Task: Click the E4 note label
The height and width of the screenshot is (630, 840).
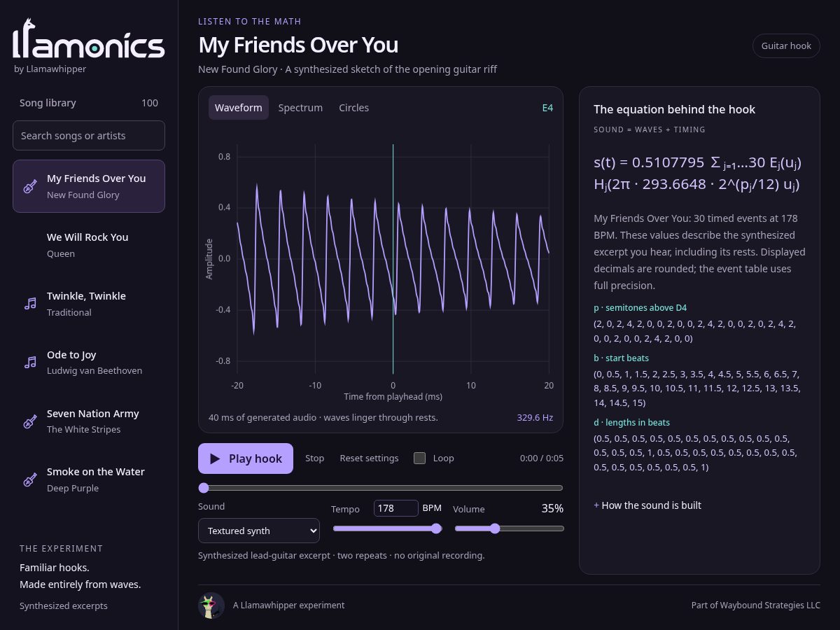Action: click(547, 108)
